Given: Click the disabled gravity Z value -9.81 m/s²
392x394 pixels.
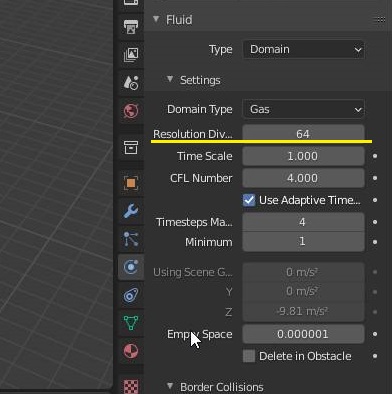Looking at the screenshot, I should coord(303,312).
